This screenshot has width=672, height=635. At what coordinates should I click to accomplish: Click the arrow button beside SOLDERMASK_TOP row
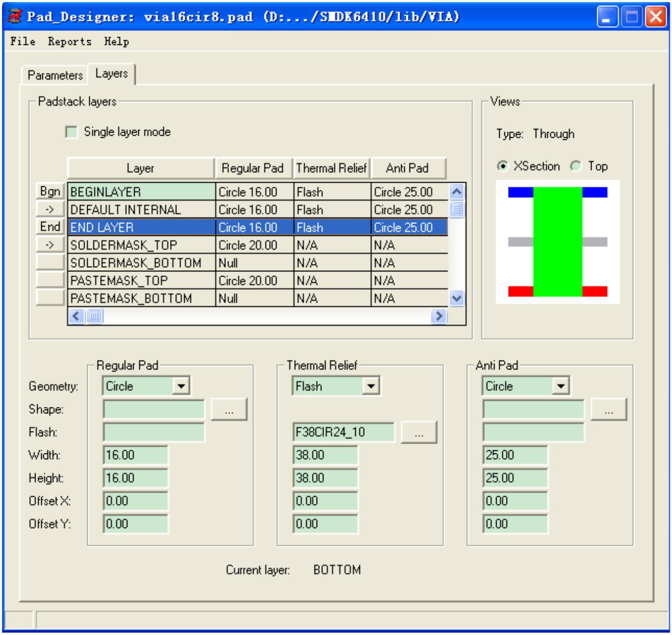tap(50, 245)
